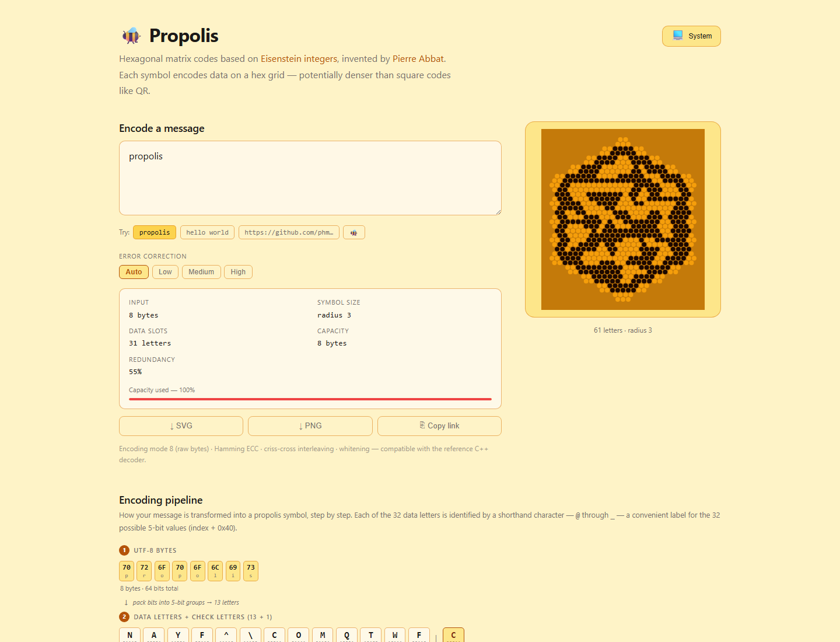Click step 2 badge for data letters
Image resolution: width=840 pixels, height=642 pixels.
point(124,616)
